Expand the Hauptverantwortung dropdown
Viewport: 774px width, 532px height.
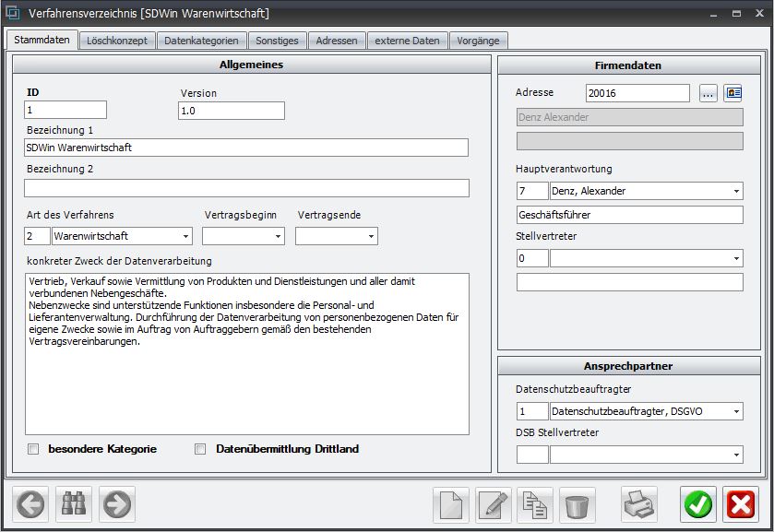tap(736, 191)
